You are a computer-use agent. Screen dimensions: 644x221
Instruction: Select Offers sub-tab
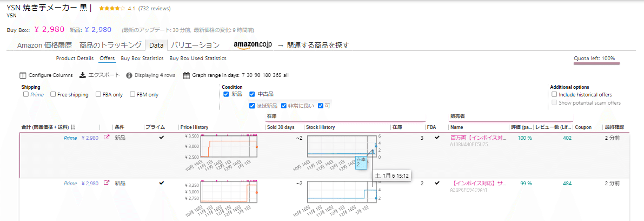[x=107, y=58]
